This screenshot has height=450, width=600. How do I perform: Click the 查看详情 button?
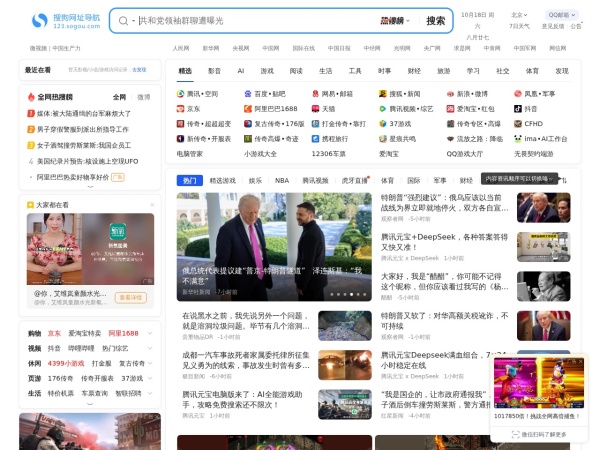coord(131,297)
